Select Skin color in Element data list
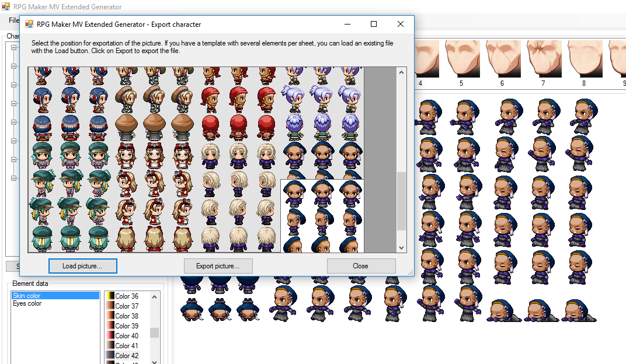626x364 pixels. click(55, 295)
